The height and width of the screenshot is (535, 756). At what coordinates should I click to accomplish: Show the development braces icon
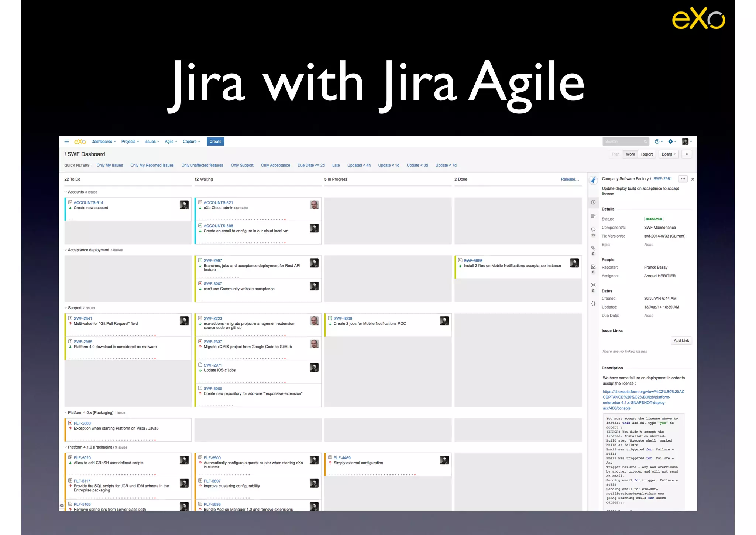tap(593, 303)
